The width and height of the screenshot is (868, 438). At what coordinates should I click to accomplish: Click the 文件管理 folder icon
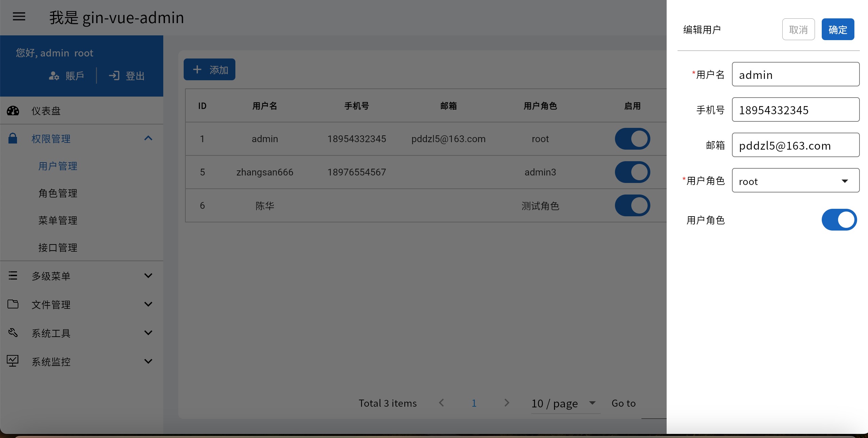pos(13,304)
